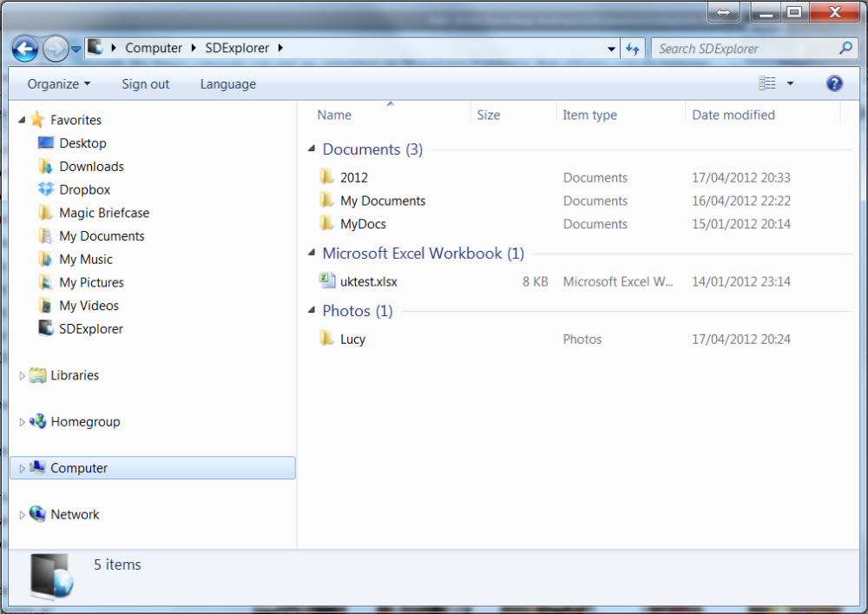Open the dropdown arrow after SDExplorer breadcrumb
Image resolution: width=868 pixels, height=614 pixels.
280,48
